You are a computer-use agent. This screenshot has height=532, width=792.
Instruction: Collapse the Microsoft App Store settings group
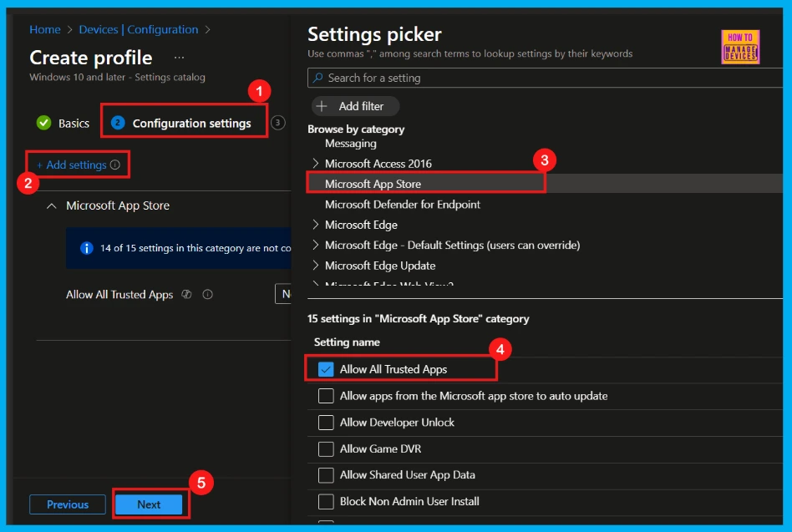point(52,206)
